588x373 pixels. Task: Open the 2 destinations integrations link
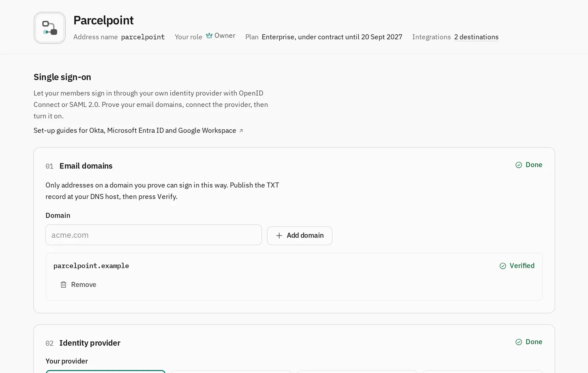(476, 37)
